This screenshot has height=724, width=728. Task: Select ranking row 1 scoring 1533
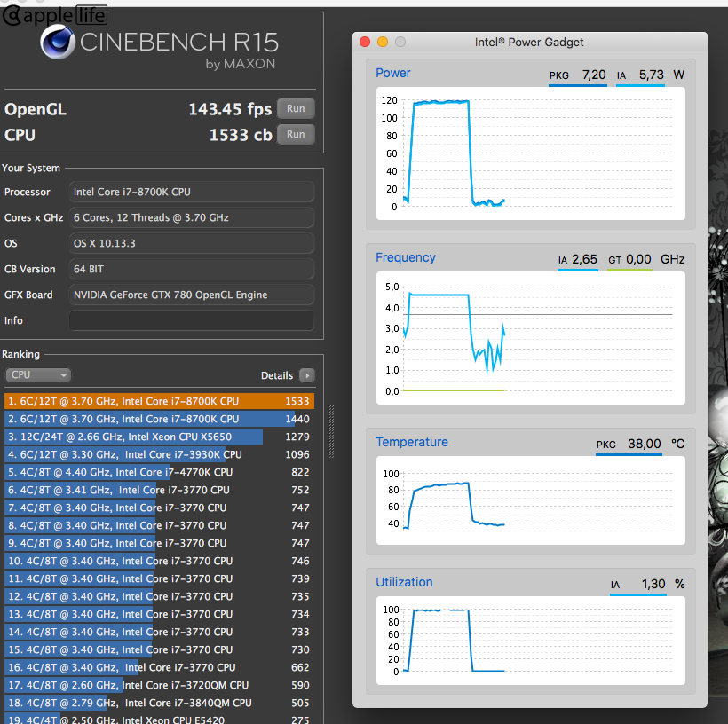click(159, 401)
